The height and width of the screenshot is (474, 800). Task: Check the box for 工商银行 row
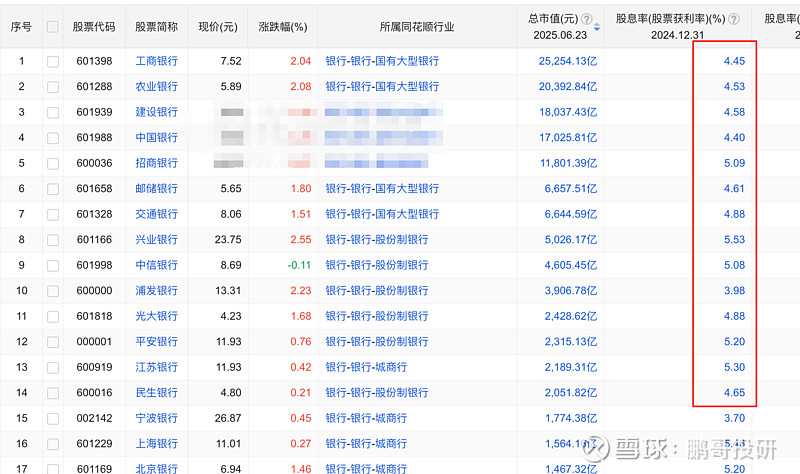tap(53, 61)
